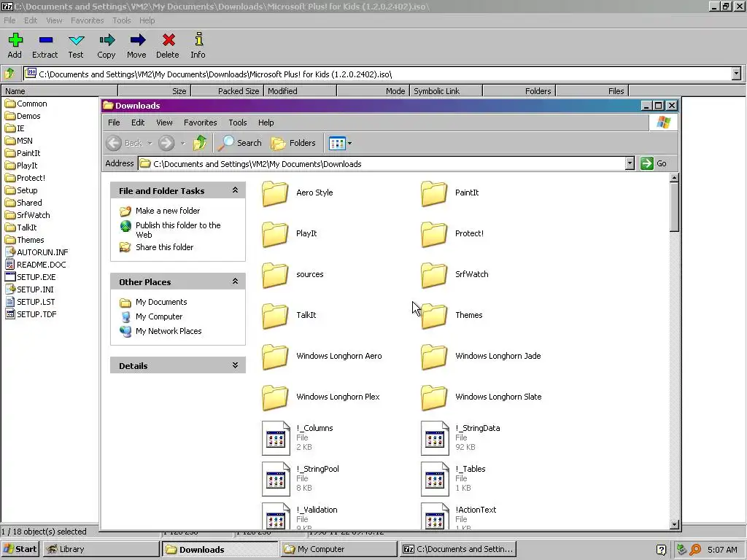Open File menu in Downloads window

(114, 122)
